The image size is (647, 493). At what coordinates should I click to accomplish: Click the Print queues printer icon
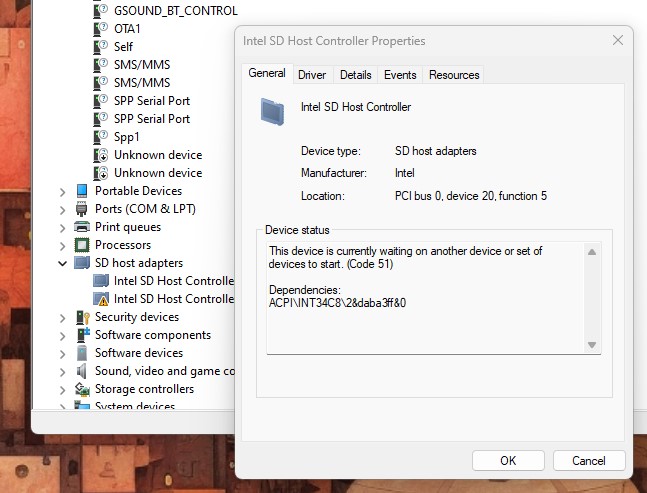[x=82, y=227]
